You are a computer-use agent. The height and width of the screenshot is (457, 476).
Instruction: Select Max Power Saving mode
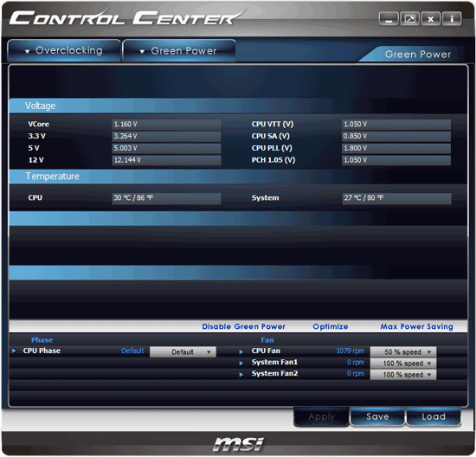[416, 326]
